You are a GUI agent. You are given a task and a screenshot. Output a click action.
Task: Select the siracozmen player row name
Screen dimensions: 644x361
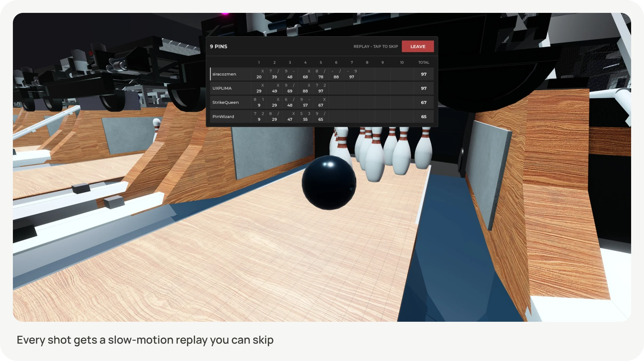(224, 74)
